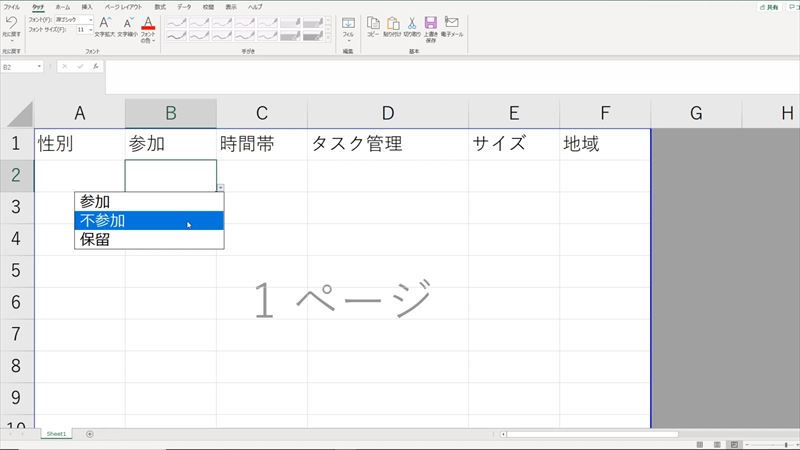The width and height of the screenshot is (800, 450).
Task: Choose 保留 in the validation list
Action: (x=148, y=240)
